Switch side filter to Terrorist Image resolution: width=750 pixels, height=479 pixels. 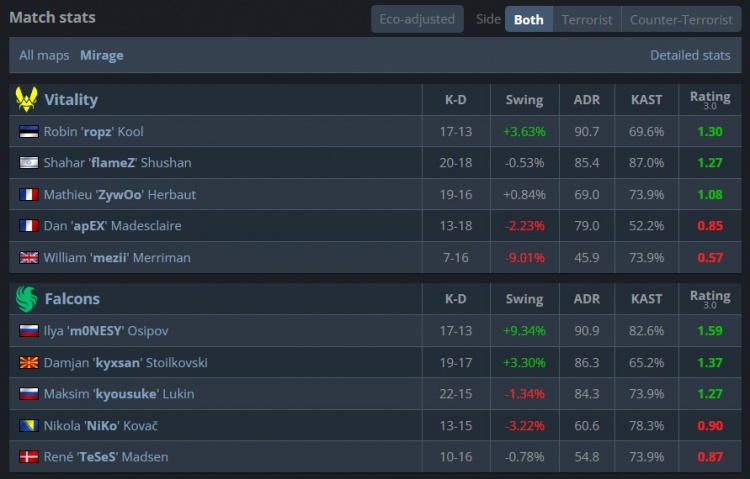tap(586, 19)
